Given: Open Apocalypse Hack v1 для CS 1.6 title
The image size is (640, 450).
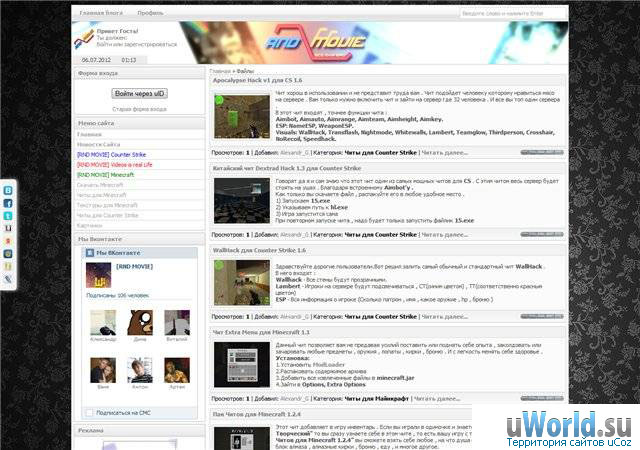Looking at the screenshot, I should click(x=258, y=80).
